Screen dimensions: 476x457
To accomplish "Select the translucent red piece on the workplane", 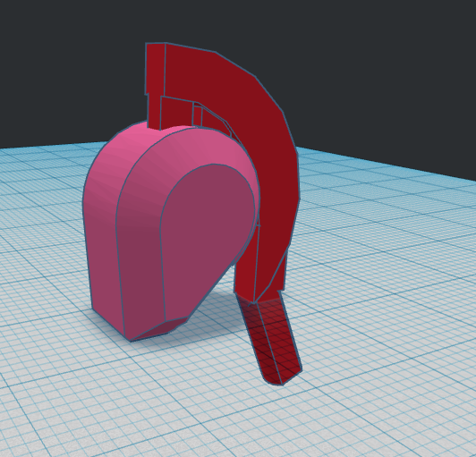I will (x=270, y=340).
